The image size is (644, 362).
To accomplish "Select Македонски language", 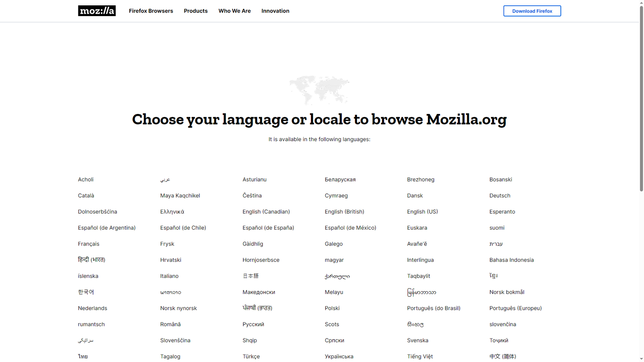I will 258,292.
